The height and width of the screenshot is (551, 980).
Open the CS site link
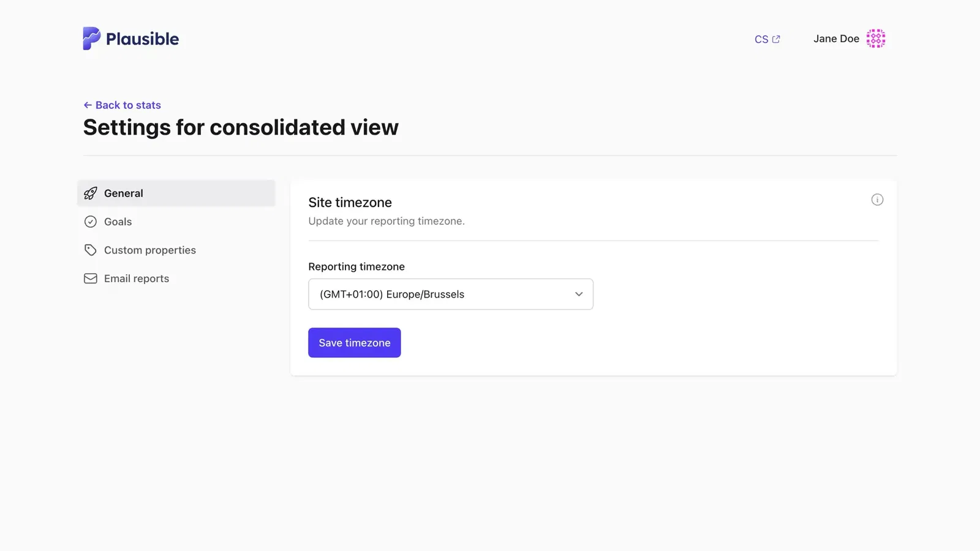point(760,39)
